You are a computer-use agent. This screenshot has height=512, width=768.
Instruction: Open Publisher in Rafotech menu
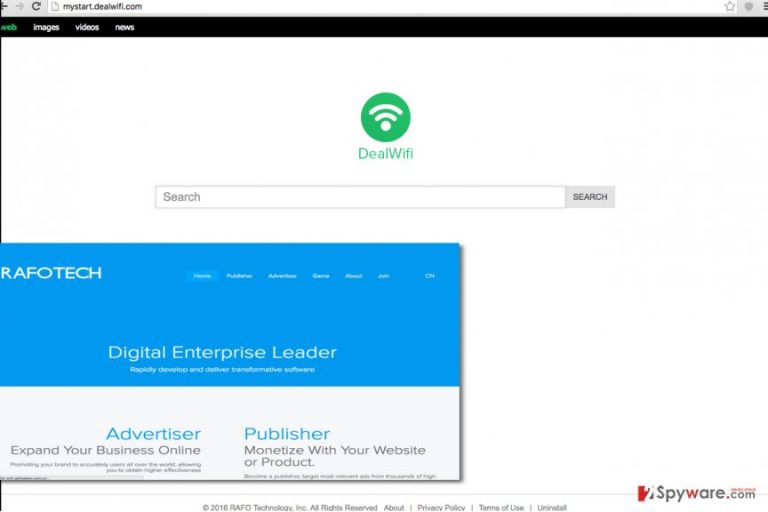240,276
